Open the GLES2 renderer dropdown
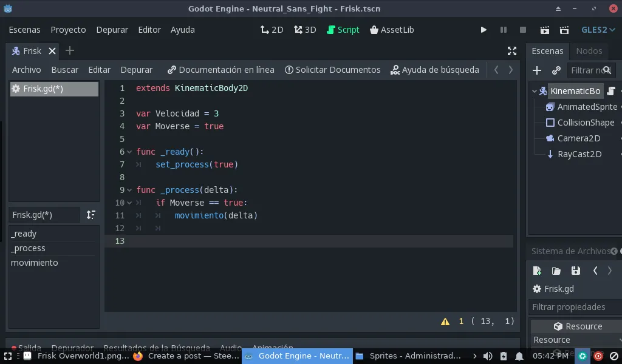The image size is (622, 364). pyautogui.click(x=598, y=30)
